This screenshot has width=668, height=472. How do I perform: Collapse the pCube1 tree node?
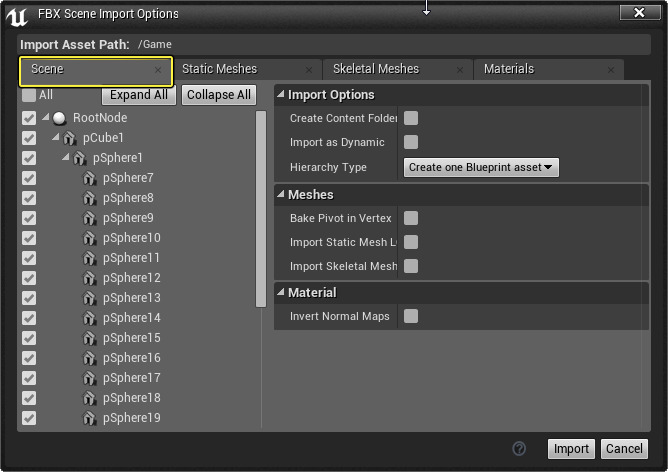pos(56,138)
